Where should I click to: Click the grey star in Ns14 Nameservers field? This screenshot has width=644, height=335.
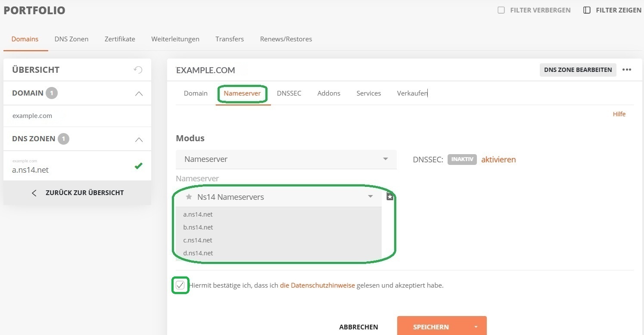189,197
